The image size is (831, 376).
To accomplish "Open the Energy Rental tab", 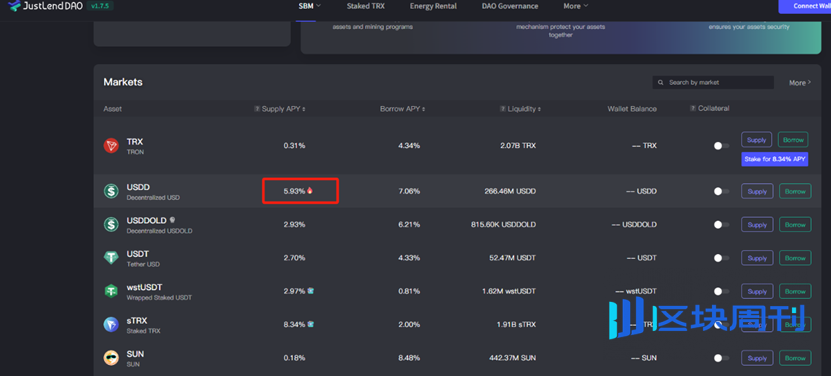I will click(433, 6).
